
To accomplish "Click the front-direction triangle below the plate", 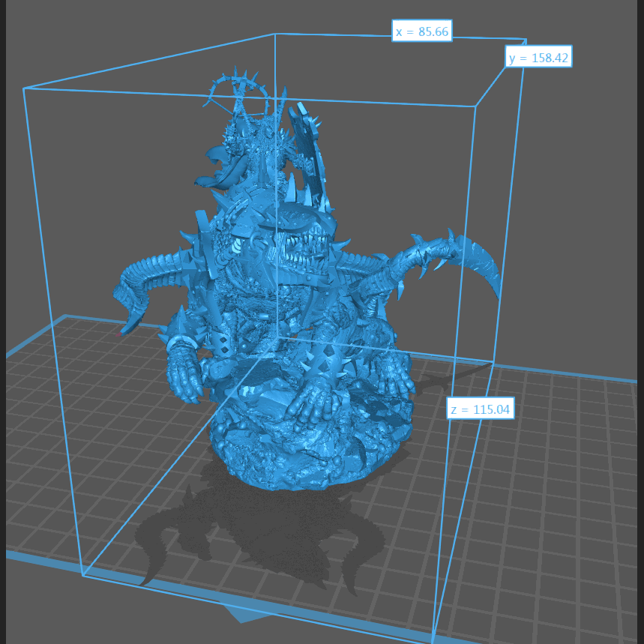I will click(244, 613).
